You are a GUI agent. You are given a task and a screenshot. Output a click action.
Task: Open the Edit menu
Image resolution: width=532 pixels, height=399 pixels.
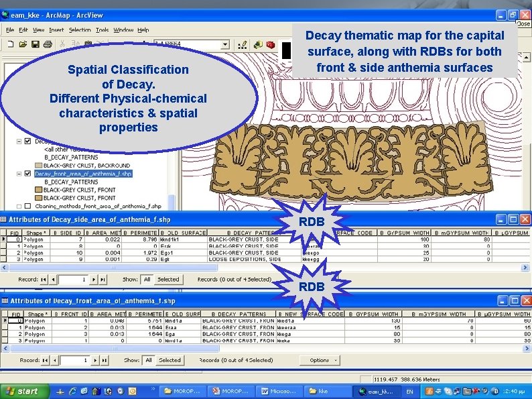point(23,30)
